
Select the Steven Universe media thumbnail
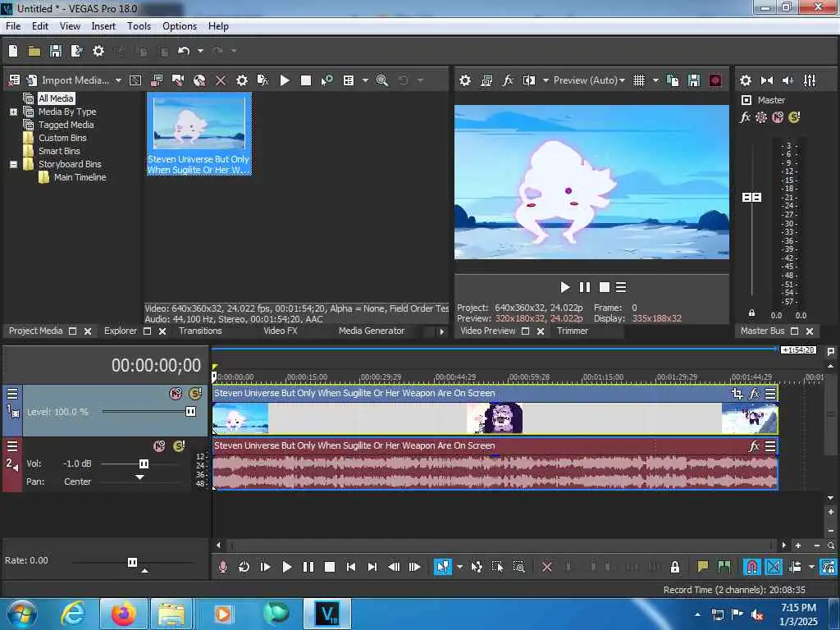tap(199, 134)
